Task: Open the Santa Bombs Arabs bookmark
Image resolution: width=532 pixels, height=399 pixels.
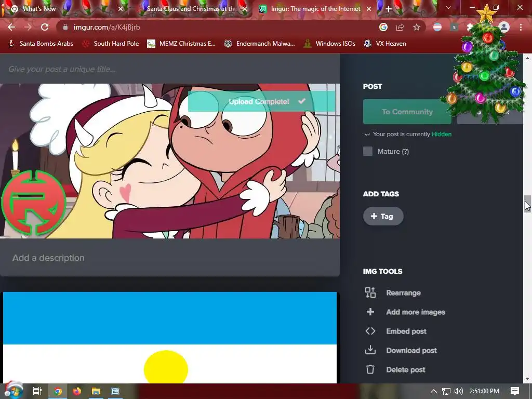Action: (41, 44)
